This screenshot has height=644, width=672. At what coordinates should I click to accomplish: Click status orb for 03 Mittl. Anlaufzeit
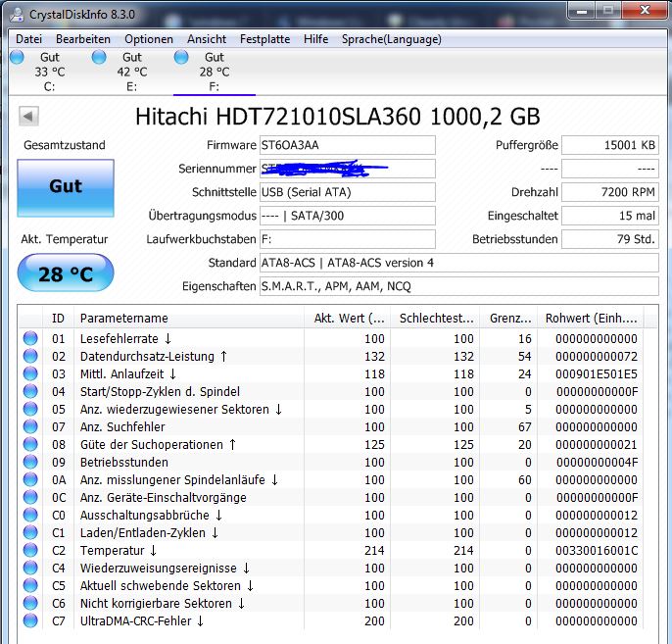(30, 373)
